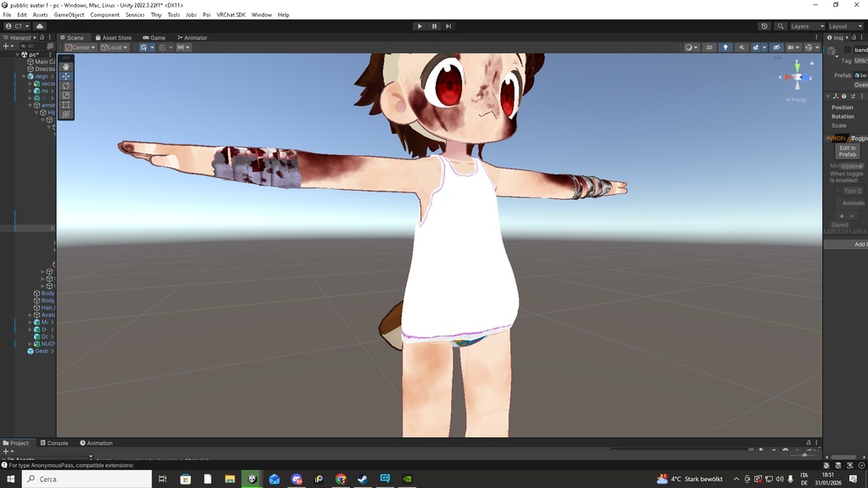The image size is (868, 488).
Task: Step forward one frame
Action: point(448,26)
